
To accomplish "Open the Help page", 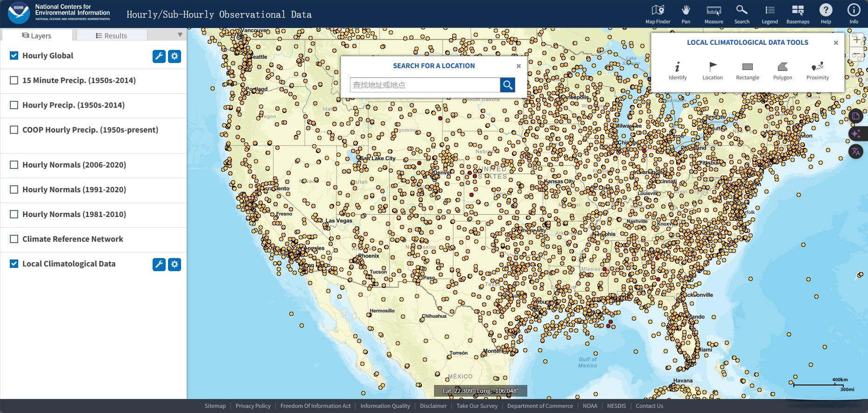I will coord(826,14).
